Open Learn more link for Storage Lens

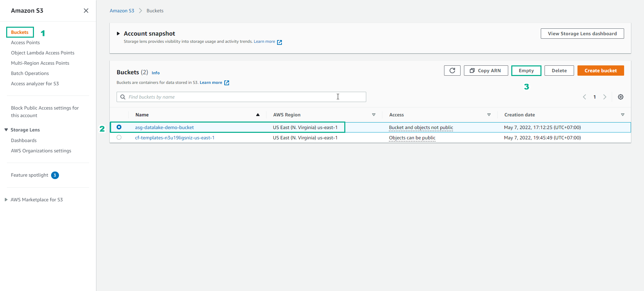click(x=264, y=41)
